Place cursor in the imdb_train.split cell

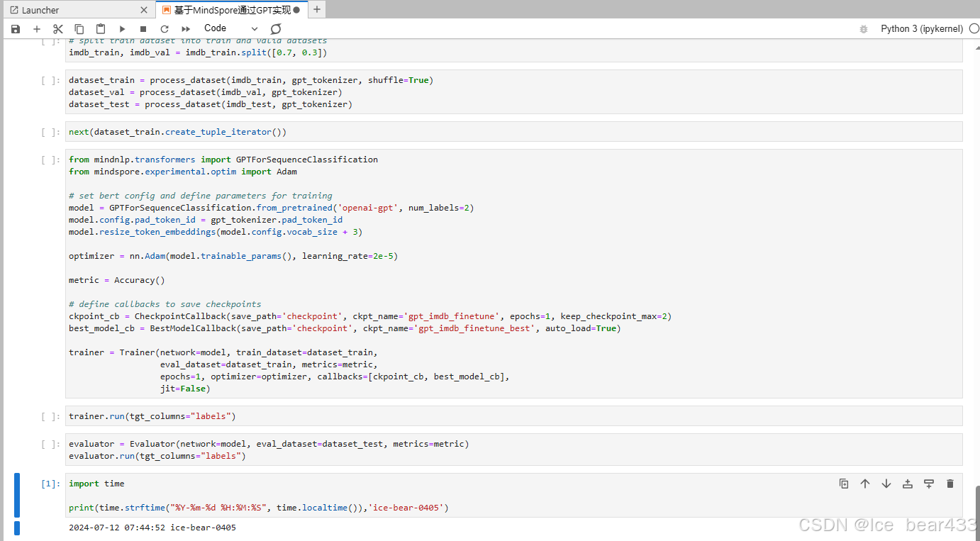[513, 52]
